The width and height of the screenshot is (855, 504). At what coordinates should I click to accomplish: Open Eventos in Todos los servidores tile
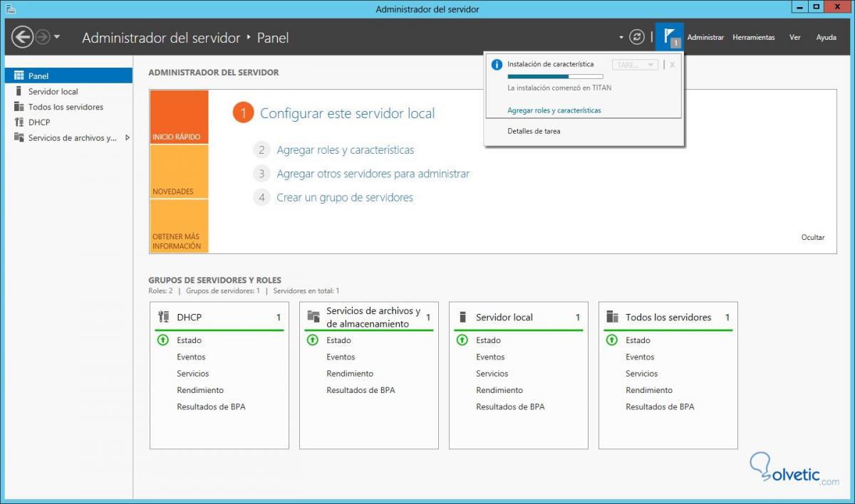tap(640, 357)
